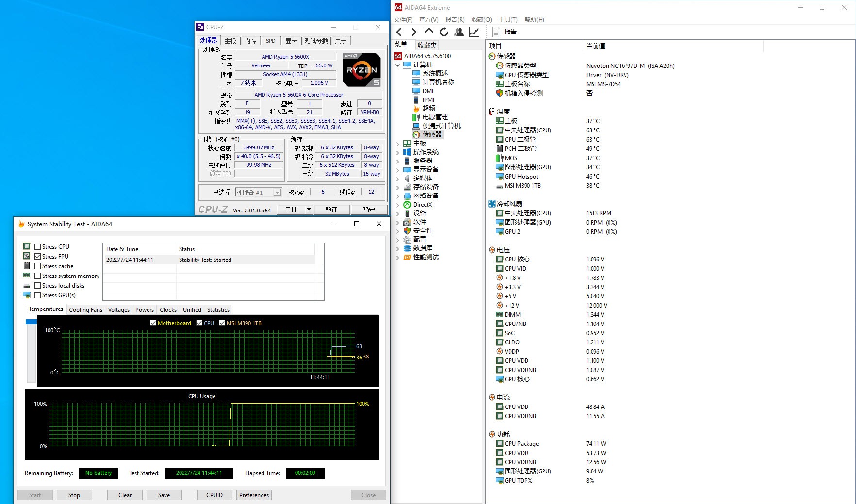Click the 数据库 database icon
856x504 pixels.
(407, 248)
